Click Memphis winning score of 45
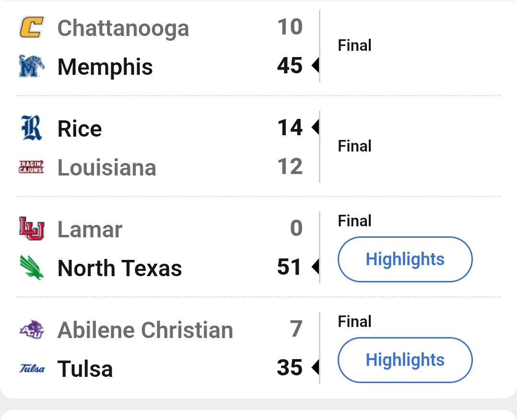 pyautogui.click(x=290, y=66)
